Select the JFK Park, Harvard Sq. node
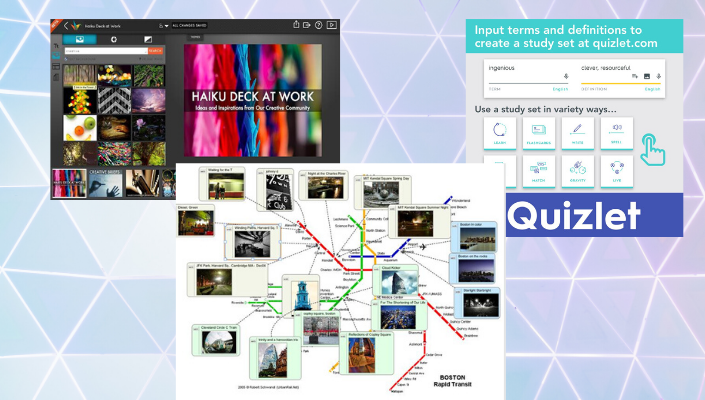 click(228, 280)
